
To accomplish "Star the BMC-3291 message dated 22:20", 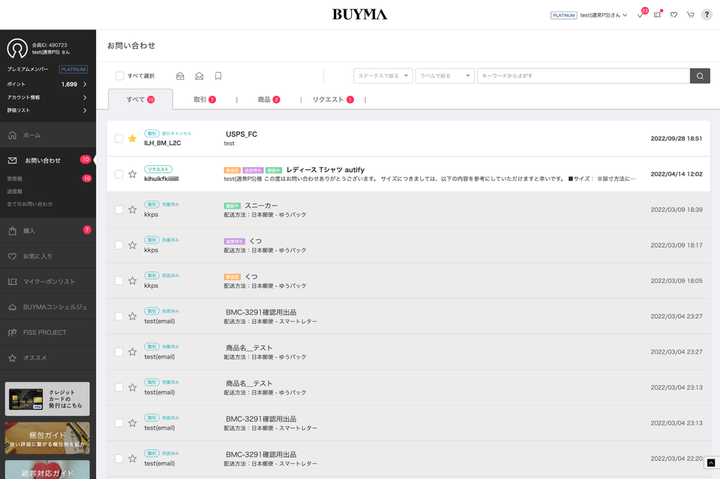I will pos(132,459).
